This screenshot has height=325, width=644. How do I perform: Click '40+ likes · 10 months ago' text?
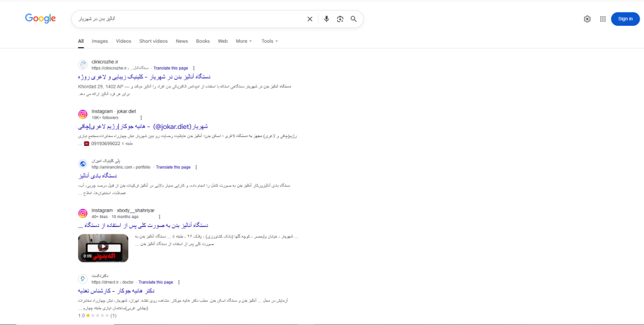(115, 217)
